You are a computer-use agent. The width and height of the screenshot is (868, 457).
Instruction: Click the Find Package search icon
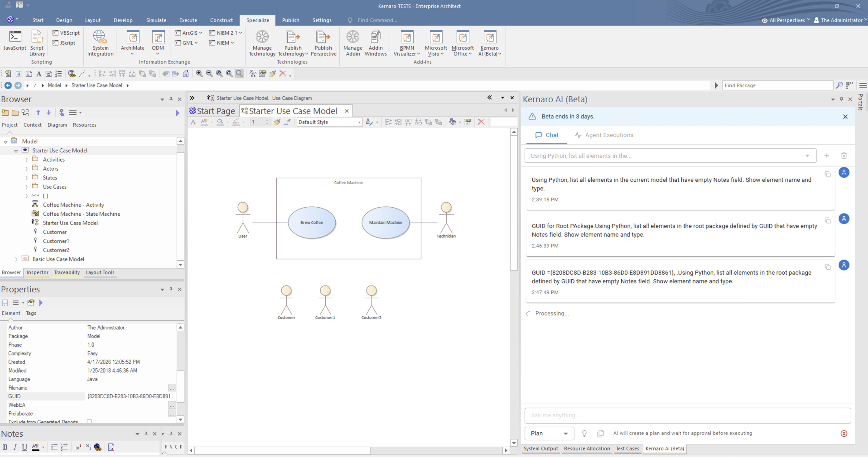pyautogui.click(x=839, y=85)
